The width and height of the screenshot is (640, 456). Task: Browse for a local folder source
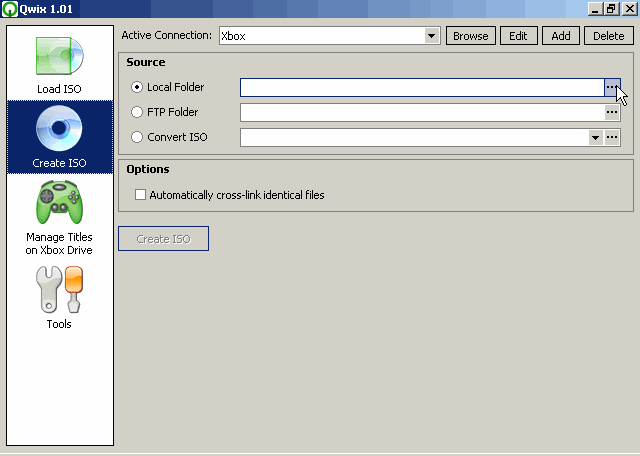612,87
